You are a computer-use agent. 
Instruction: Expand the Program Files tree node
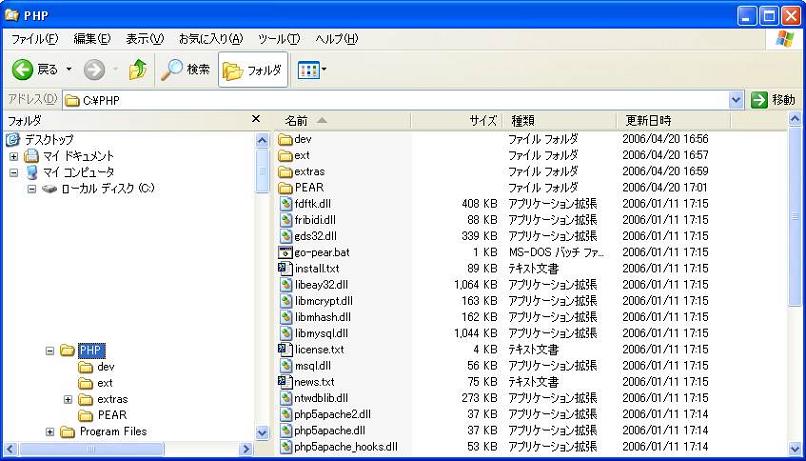point(50,432)
